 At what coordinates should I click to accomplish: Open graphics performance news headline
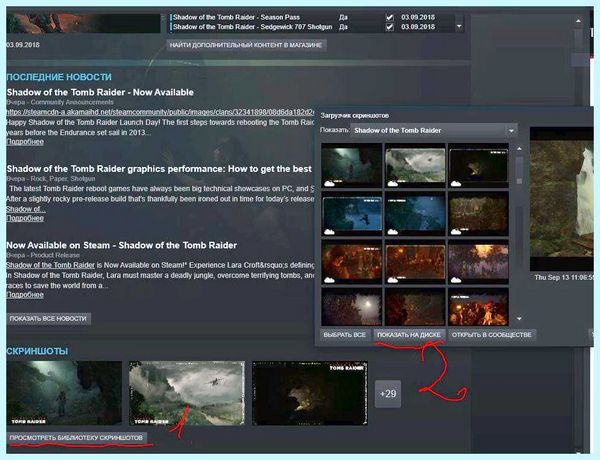coord(159,169)
